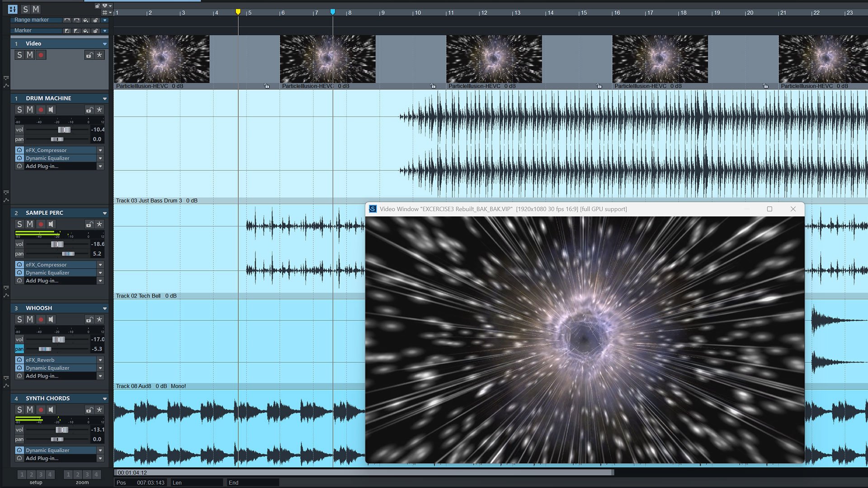Click the pan slider on the WHOOSH track
The height and width of the screenshot is (488, 868).
(44, 349)
